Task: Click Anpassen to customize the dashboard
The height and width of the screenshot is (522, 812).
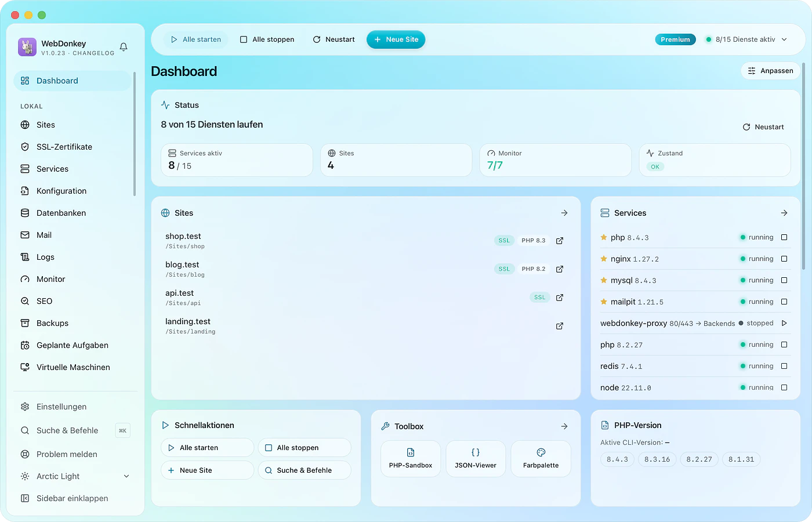Action: [x=770, y=71]
